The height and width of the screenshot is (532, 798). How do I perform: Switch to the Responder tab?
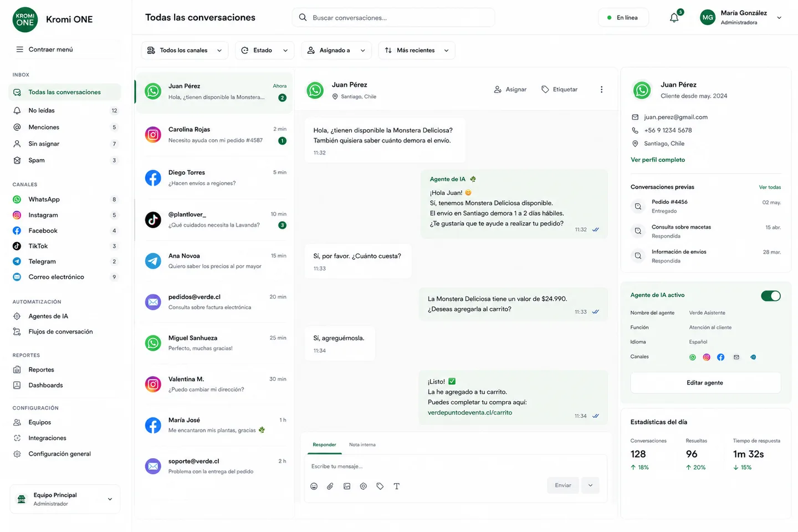324,444
